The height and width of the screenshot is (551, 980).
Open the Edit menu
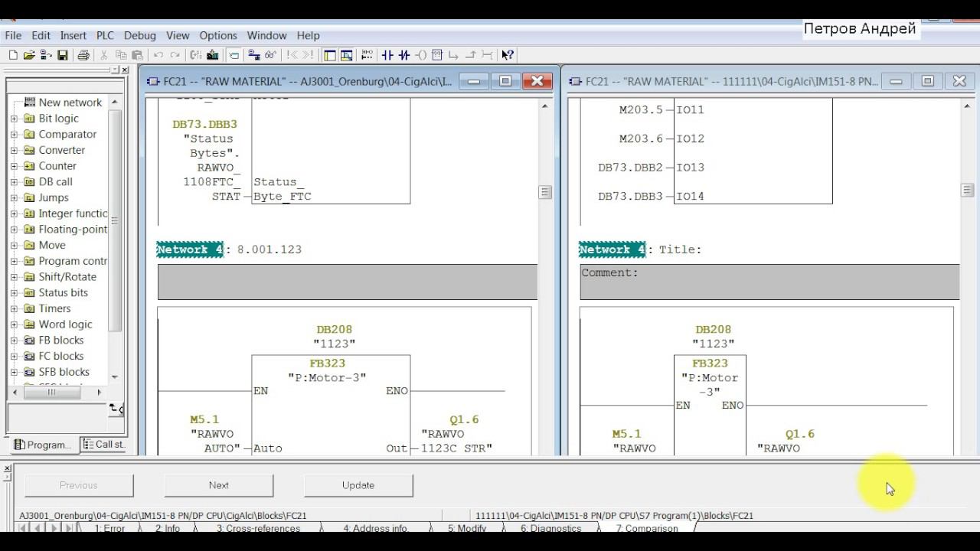[x=41, y=35]
